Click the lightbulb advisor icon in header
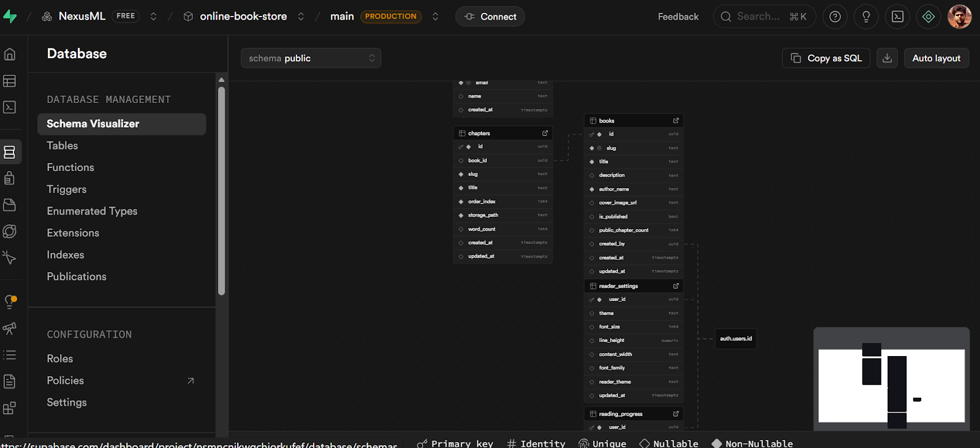This screenshot has width=980, height=448. click(x=866, y=17)
